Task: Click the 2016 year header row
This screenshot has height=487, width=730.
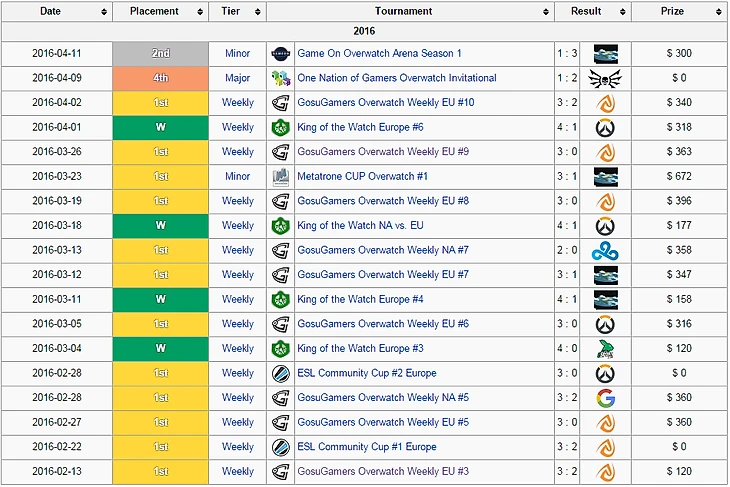Action: (364, 31)
